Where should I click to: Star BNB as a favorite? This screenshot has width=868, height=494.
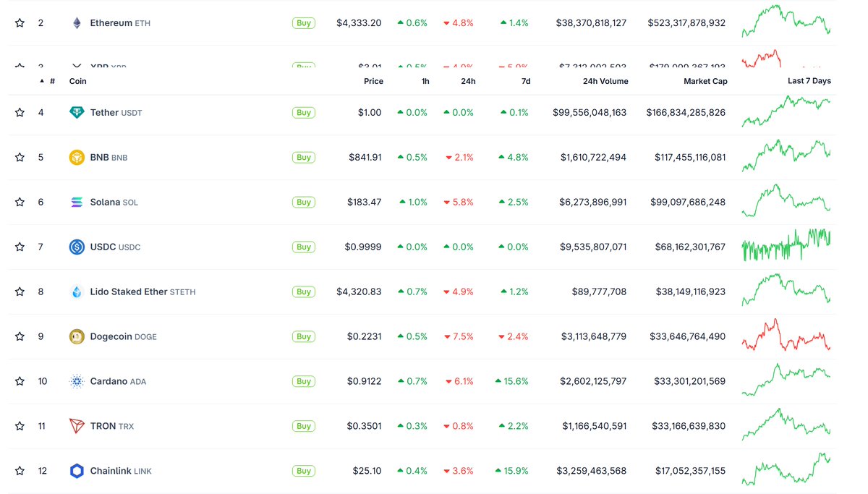tap(20, 157)
